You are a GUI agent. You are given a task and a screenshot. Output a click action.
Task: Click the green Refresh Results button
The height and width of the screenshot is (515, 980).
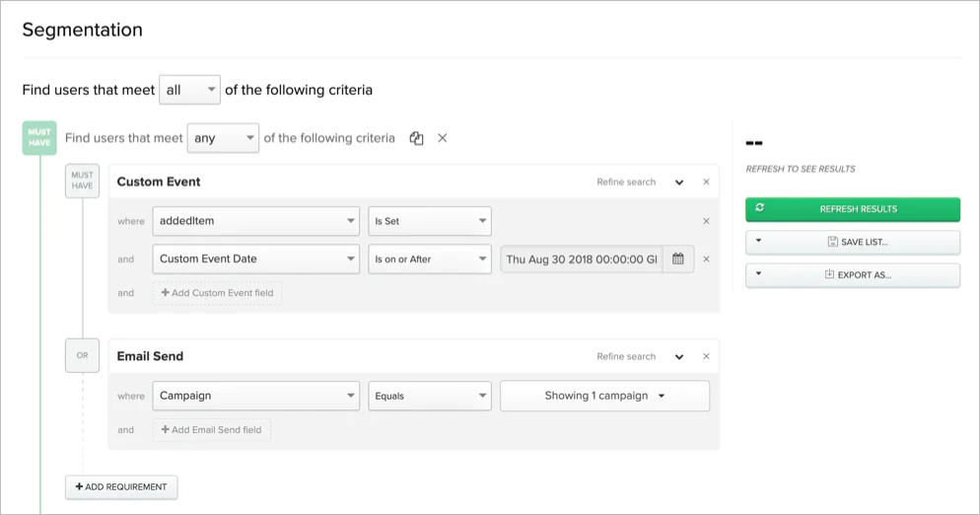(x=853, y=209)
